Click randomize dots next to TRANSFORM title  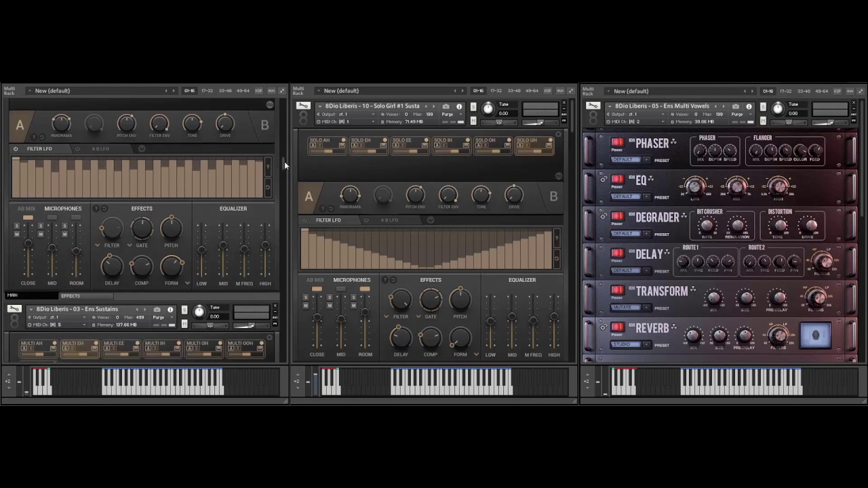coord(692,290)
